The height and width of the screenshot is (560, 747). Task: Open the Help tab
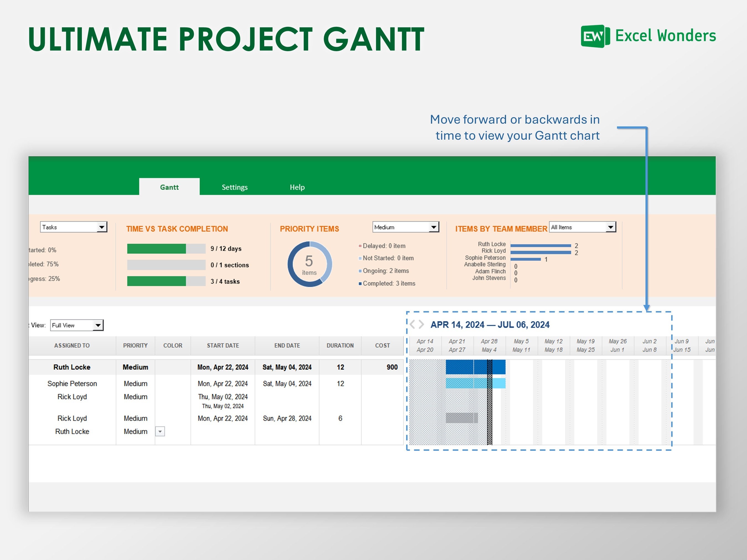[297, 187]
